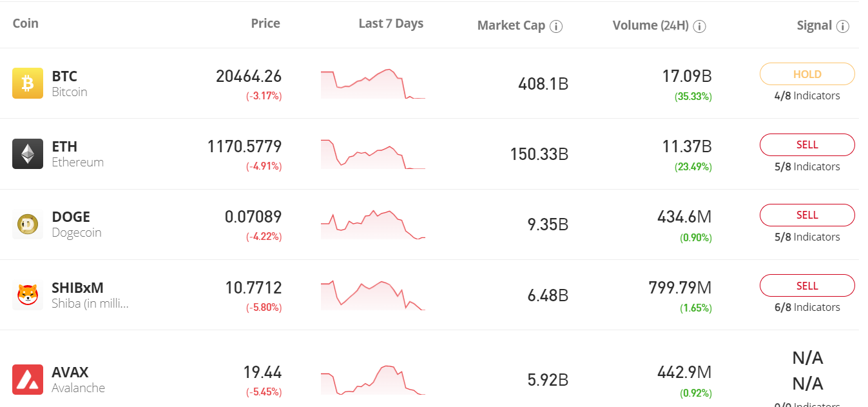Click the Dogecoin coin icon
This screenshot has width=868, height=407.
tap(28, 224)
